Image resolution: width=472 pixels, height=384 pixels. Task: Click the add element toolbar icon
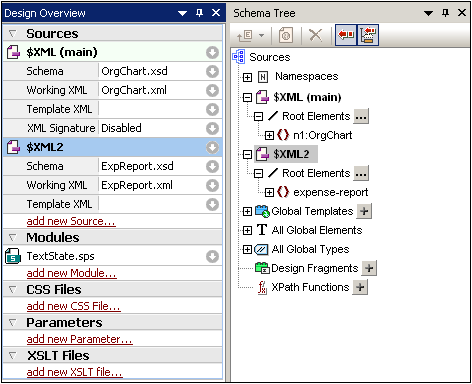pos(245,35)
